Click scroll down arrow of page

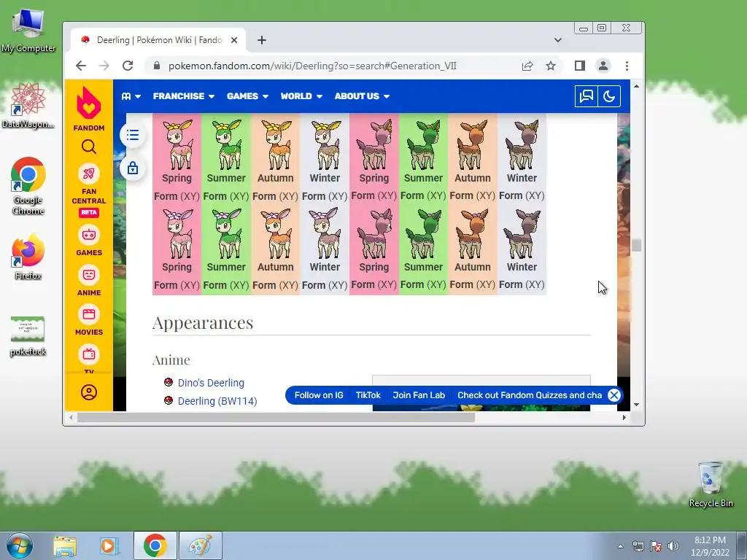(636, 405)
